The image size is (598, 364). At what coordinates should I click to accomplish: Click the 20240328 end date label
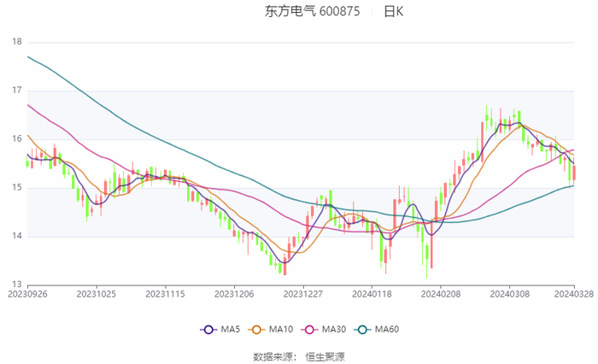point(573,293)
